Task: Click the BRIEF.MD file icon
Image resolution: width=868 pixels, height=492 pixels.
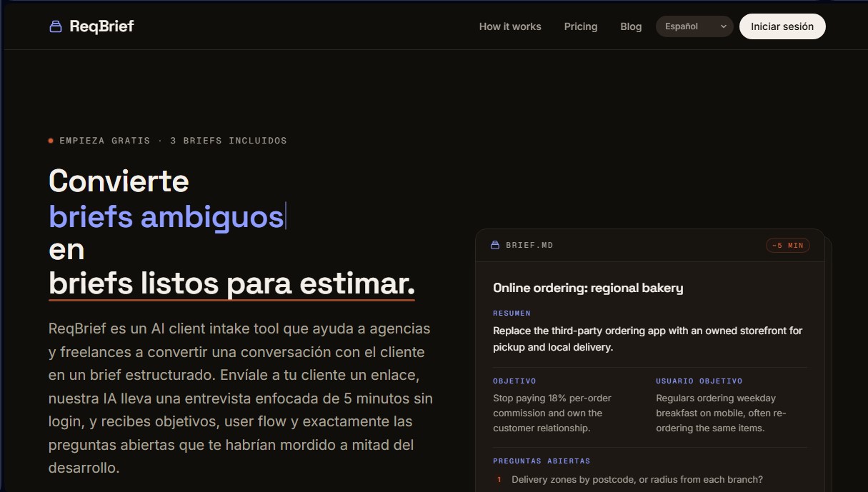Action: 495,245
